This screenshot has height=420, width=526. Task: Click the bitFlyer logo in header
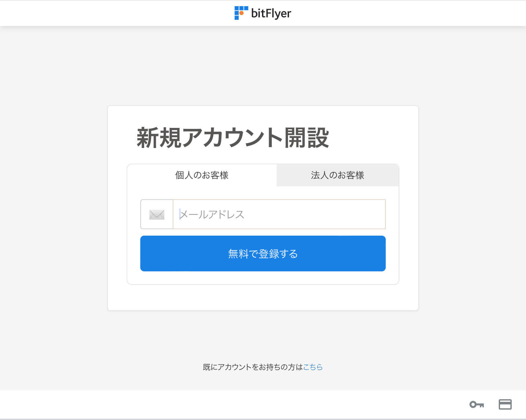coord(263,13)
